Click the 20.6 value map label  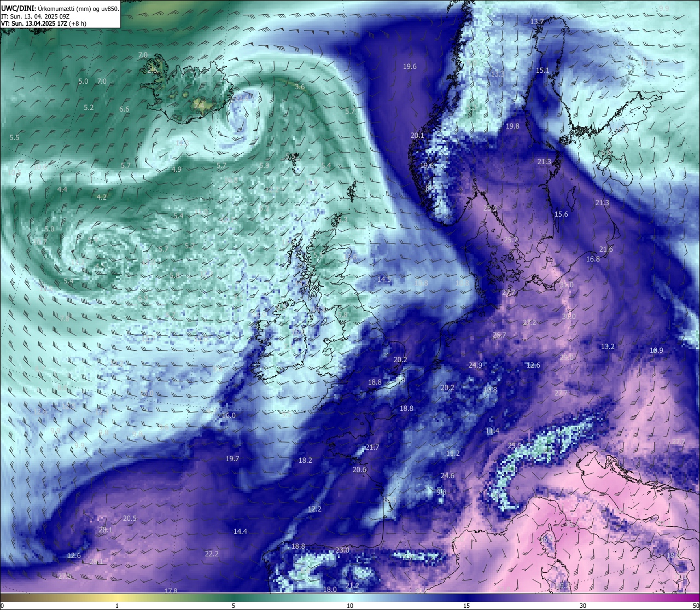[x=359, y=470]
